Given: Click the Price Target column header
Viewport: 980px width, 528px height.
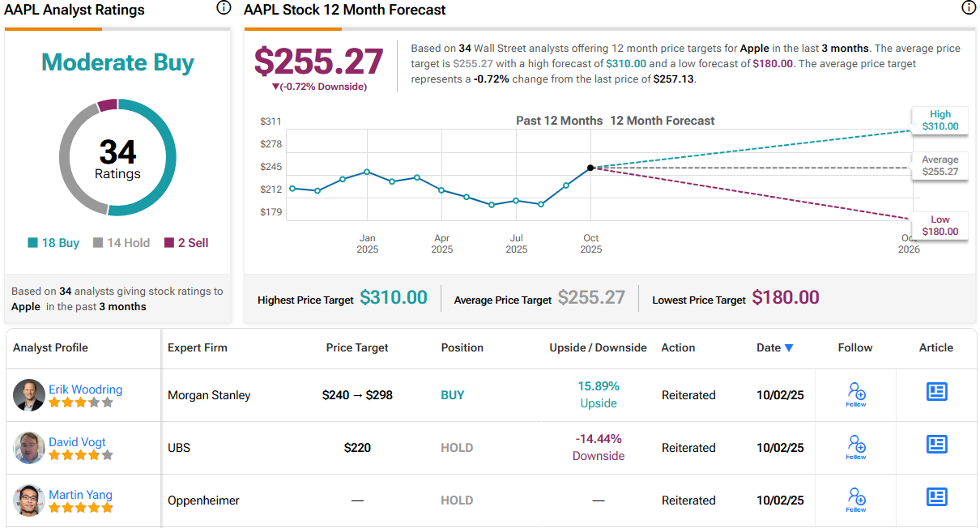Looking at the screenshot, I should coord(357,347).
